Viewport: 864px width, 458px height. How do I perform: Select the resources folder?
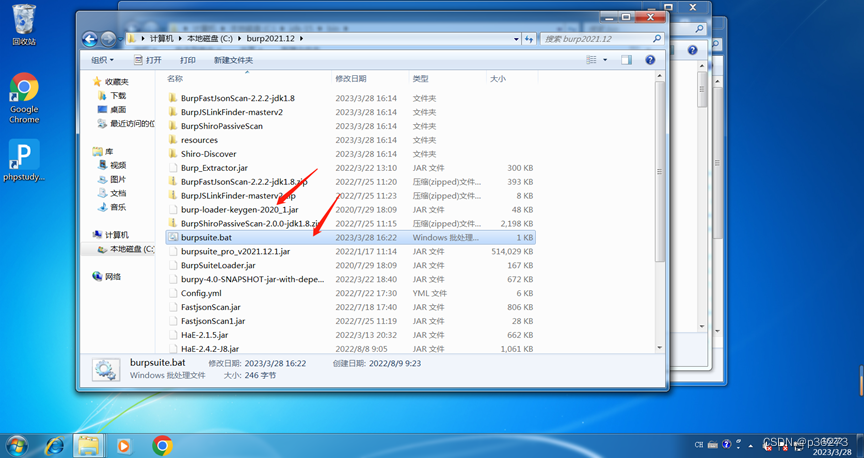click(199, 140)
